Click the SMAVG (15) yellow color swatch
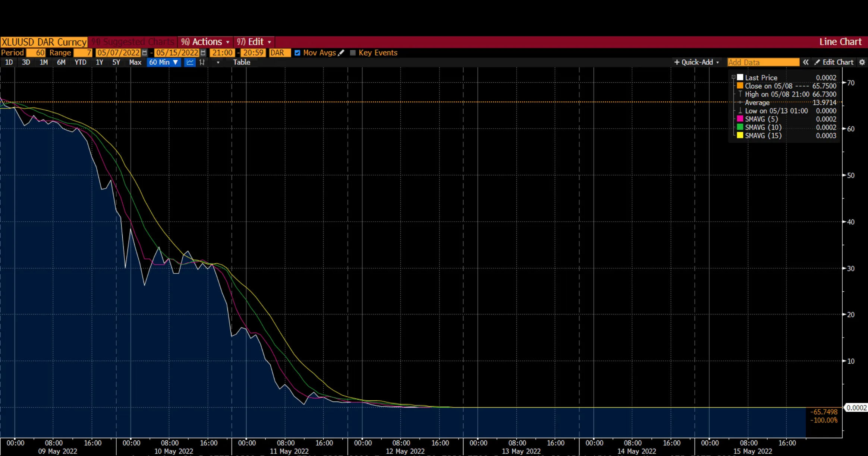 (740, 135)
